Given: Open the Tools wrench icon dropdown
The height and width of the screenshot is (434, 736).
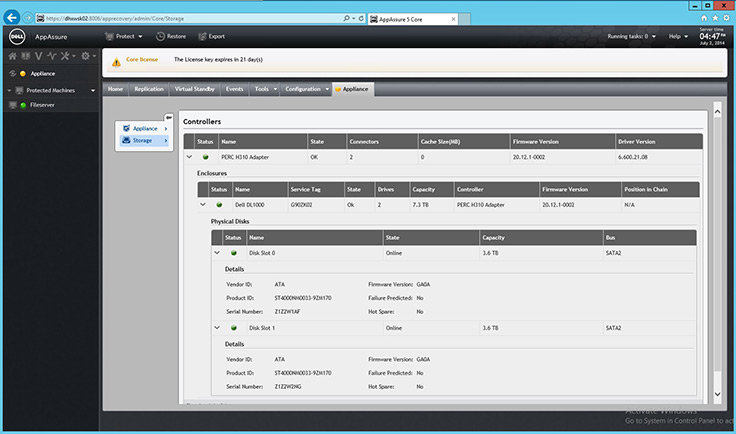Looking at the screenshot, I should [x=68, y=56].
